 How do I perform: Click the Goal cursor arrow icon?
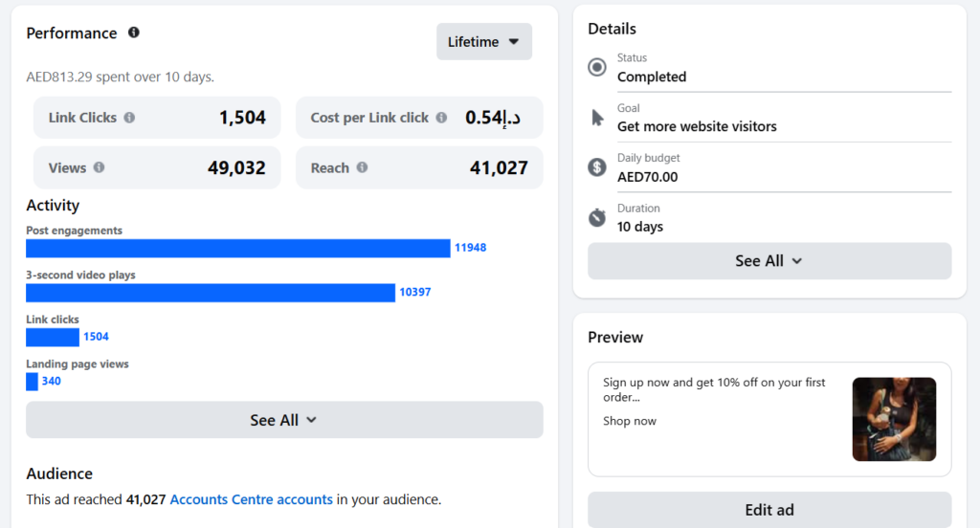pos(597,118)
